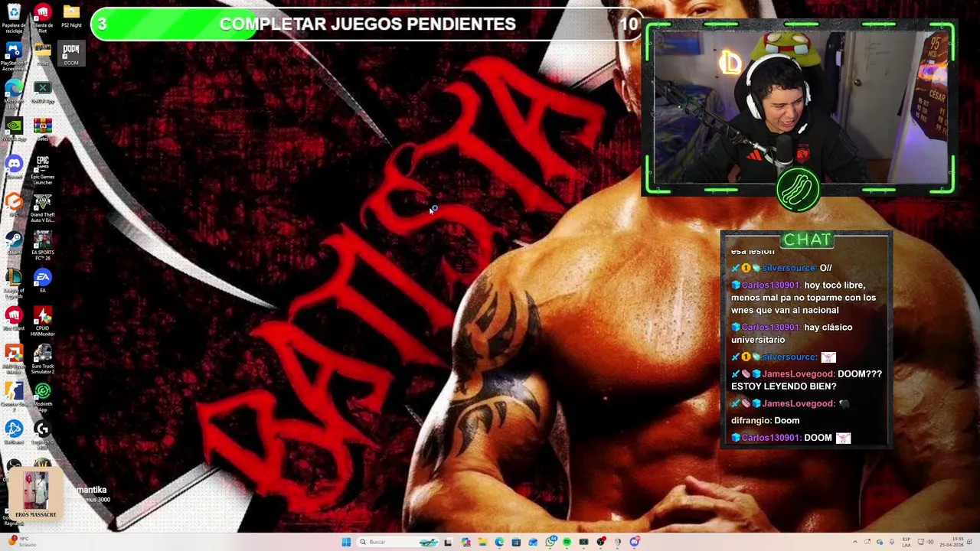The height and width of the screenshot is (551, 980).
Task: Click JamesLovegood's "DOOM??? ESTOY LEYENDO BIEN?" message
Action: pyautogui.click(x=807, y=380)
